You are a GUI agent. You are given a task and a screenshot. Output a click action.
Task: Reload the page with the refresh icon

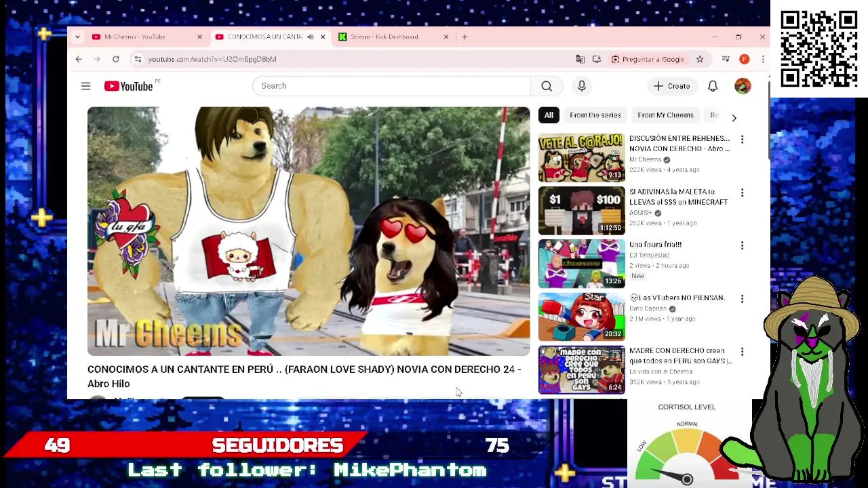pyautogui.click(x=116, y=59)
